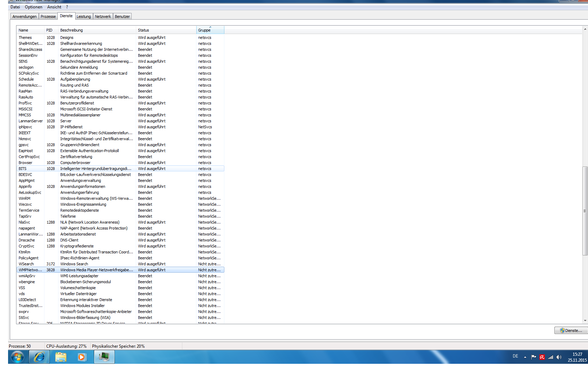Select the ProfSvc service row

click(x=120, y=103)
